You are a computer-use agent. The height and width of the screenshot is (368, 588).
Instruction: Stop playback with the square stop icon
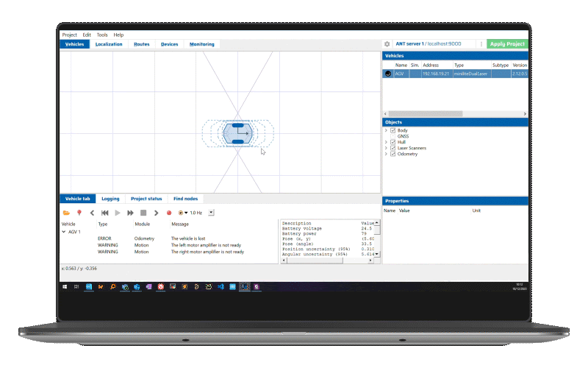tap(143, 213)
